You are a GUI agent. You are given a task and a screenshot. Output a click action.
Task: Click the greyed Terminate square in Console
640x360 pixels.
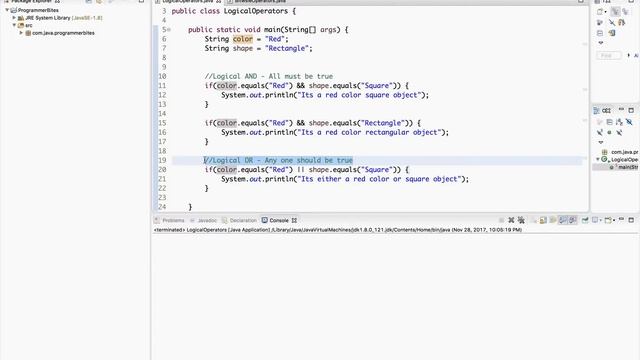coord(502,220)
